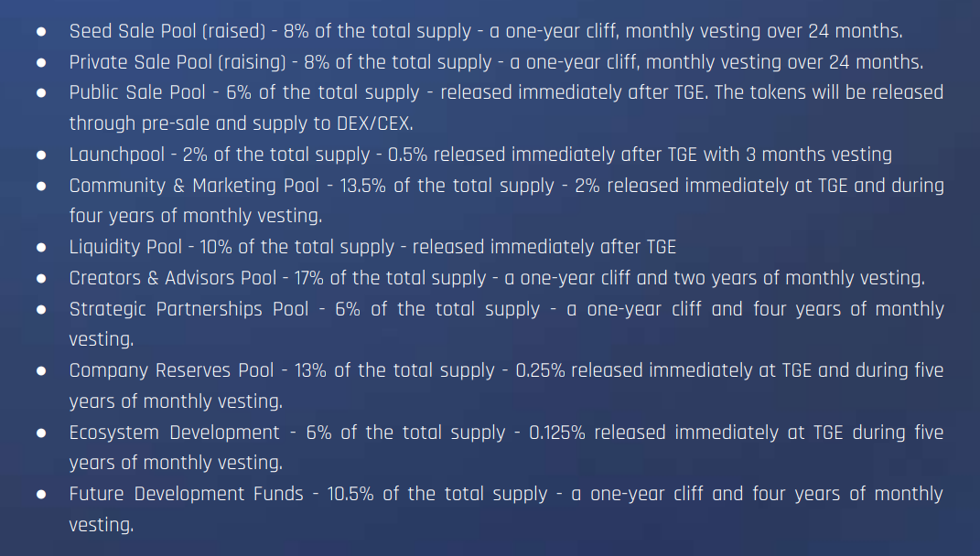This screenshot has width=980, height=556.
Task: Click the bullet beside Creators & Advisors Pool
Action: (41, 278)
